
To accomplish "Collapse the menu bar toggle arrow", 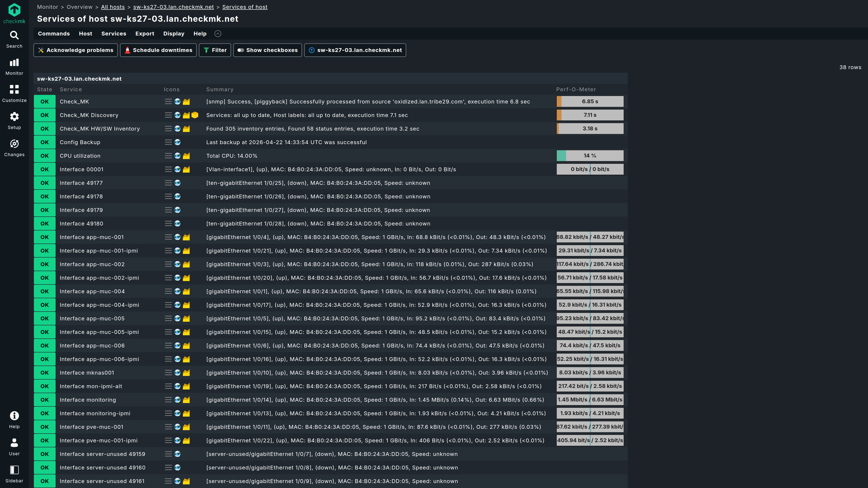I will tap(218, 34).
